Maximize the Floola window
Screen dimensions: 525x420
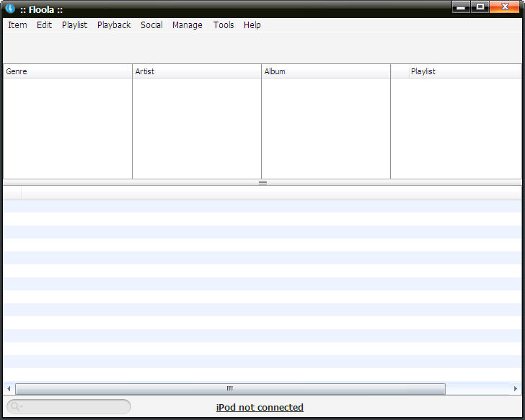[x=480, y=7]
